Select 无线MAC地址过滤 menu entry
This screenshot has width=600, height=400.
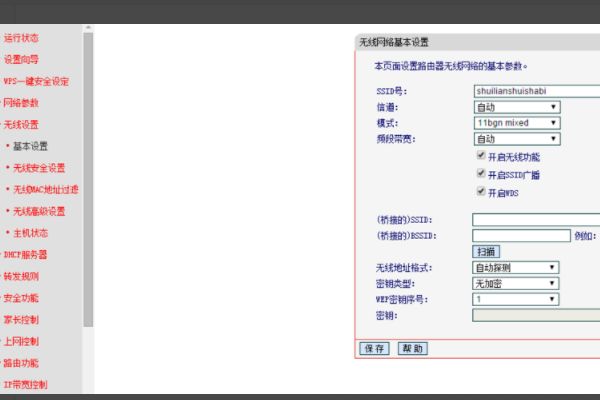point(46,189)
